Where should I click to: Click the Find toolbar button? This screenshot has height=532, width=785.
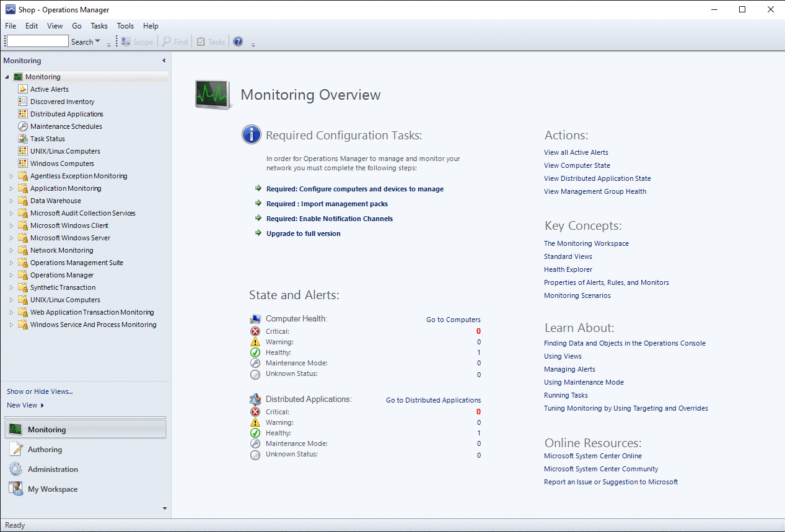pyautogui.click(x=175, y=41)
